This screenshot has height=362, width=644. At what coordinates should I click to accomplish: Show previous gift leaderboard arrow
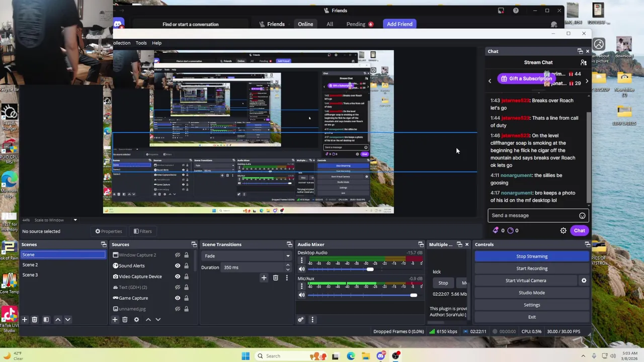tap(490, 80)
